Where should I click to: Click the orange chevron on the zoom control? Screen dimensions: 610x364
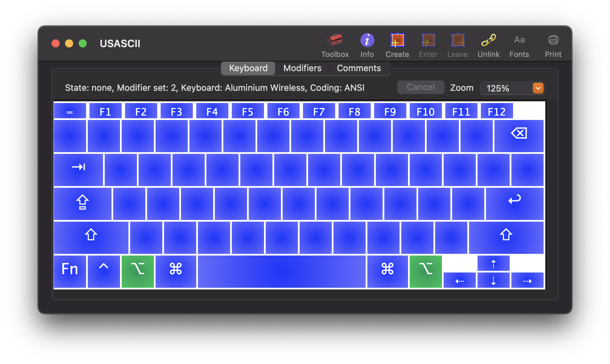pyautogui.click(x=538, y=88)
